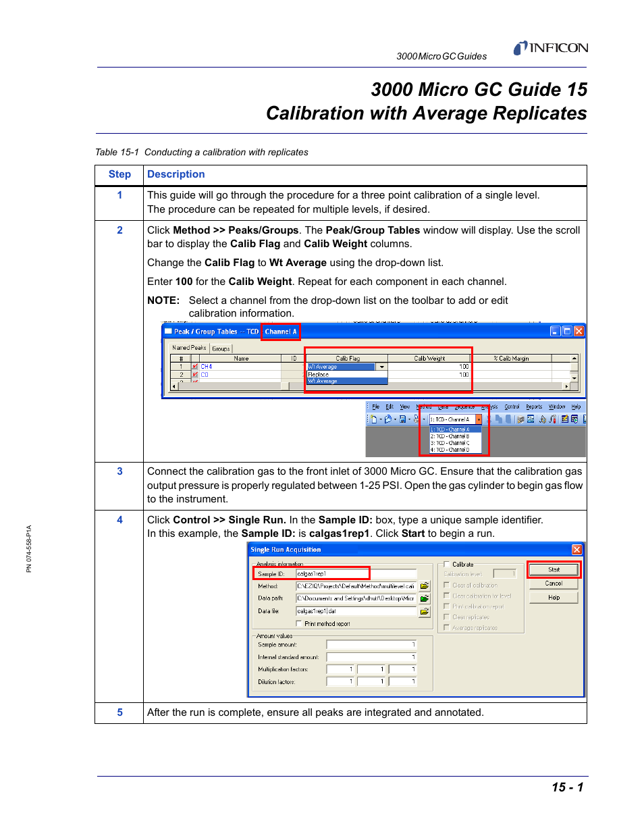Check Average replicates option
Screen dimensions: 644x834
pyautogui.click(x=446, y=628)
